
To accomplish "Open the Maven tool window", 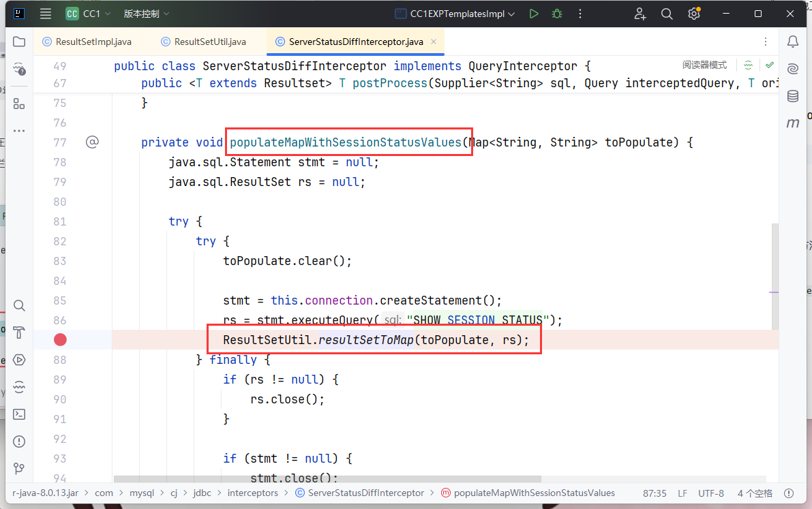I will (x=792, y=123).
